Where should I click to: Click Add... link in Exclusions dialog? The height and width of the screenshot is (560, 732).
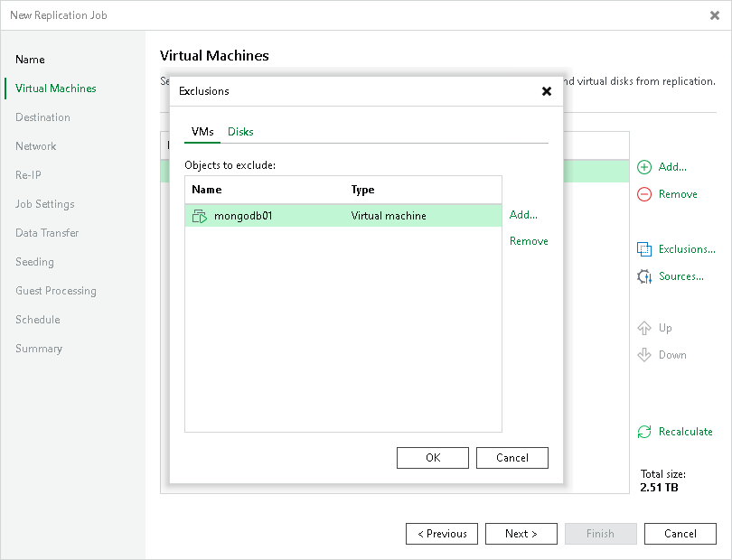click(523, 215)
